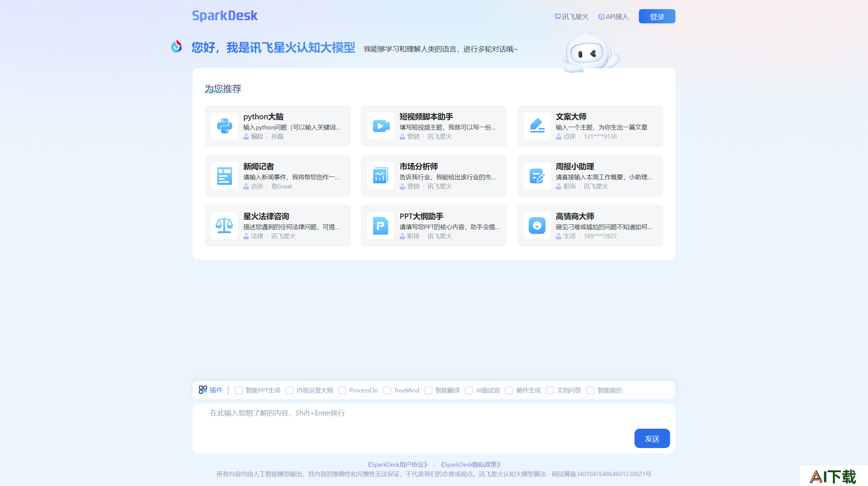This screenshot has height=486, width=868.
Task: Open the PPT大纲助手 P icon
Action: coord(381,226)
